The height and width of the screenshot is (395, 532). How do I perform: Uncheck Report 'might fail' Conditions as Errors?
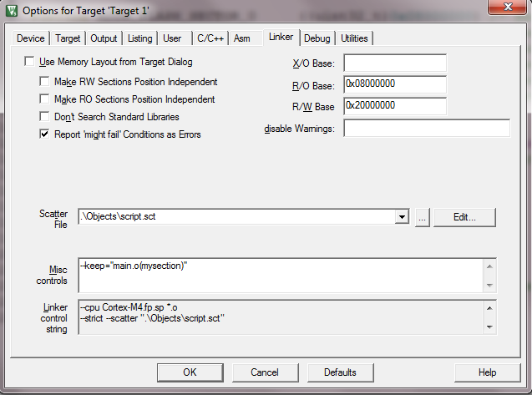(45, 134)
